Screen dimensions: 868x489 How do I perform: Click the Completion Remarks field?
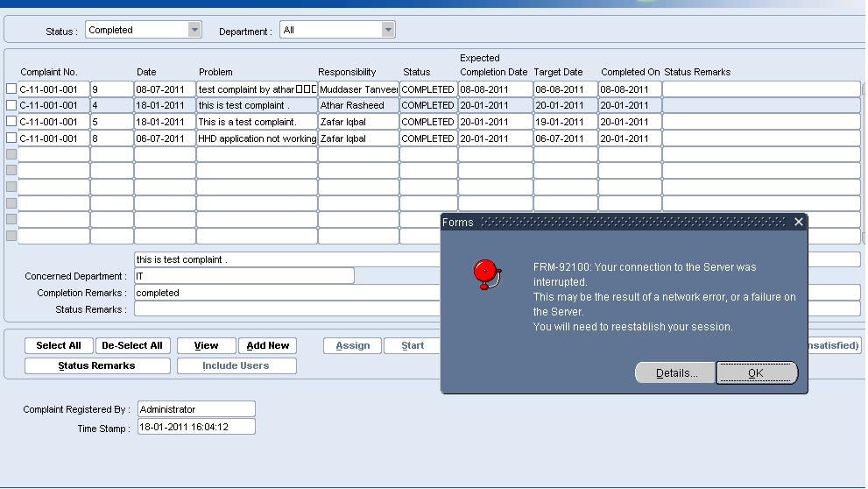pos(288,293)
